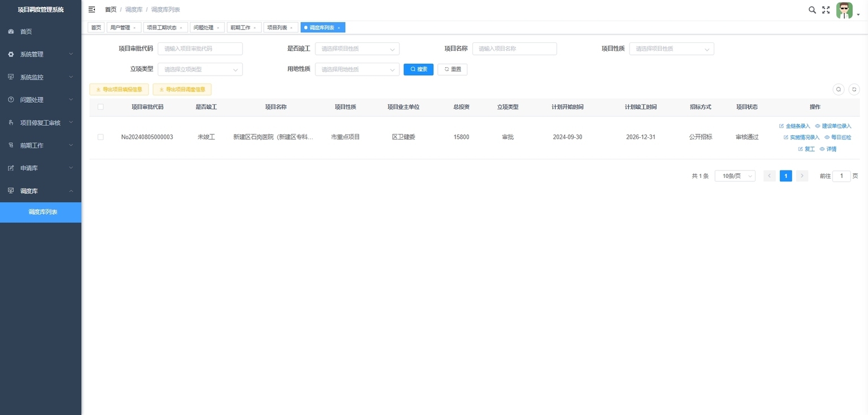Click planned start date 2024-09-30
The height and width of the screenshot is (415, 868).
tap(567, 137)
